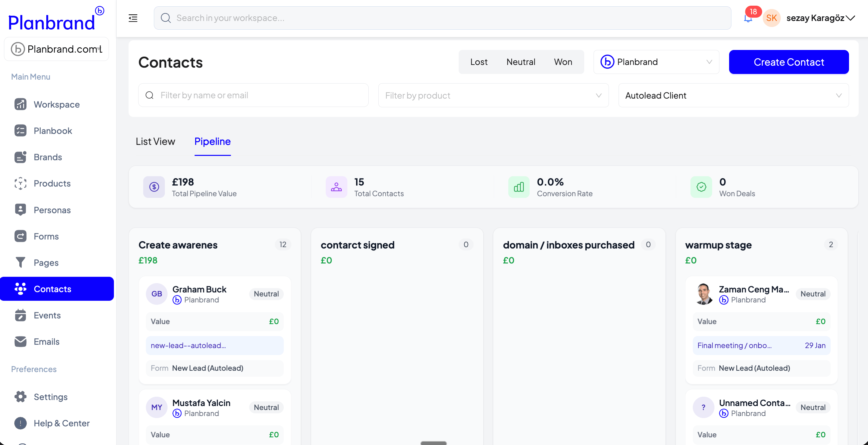Image resolution: width=868 pixels, height=445 pixels.
Task: Open the Autolead Client pipeline dropdown
Action: (733, 95)
